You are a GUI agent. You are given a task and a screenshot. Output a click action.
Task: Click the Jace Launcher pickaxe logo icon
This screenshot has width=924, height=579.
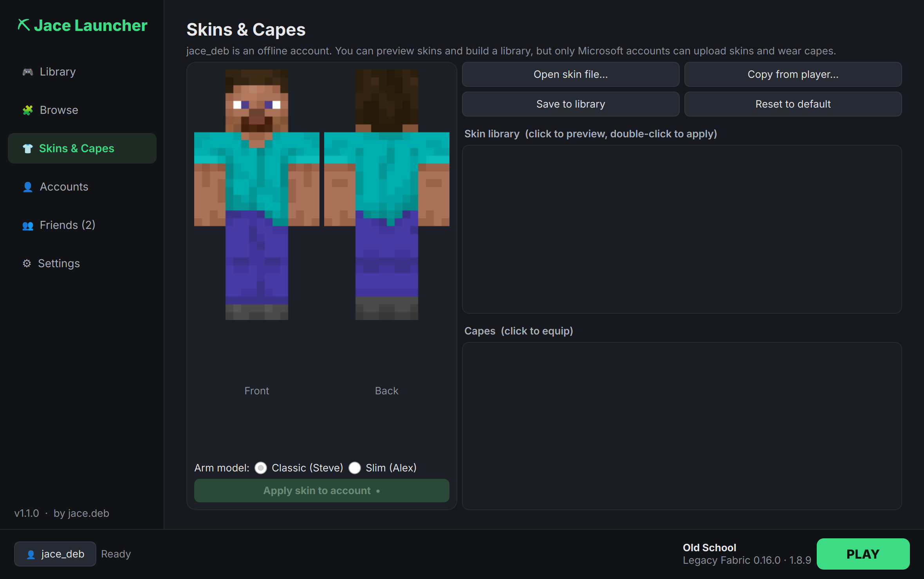point(23,25)
